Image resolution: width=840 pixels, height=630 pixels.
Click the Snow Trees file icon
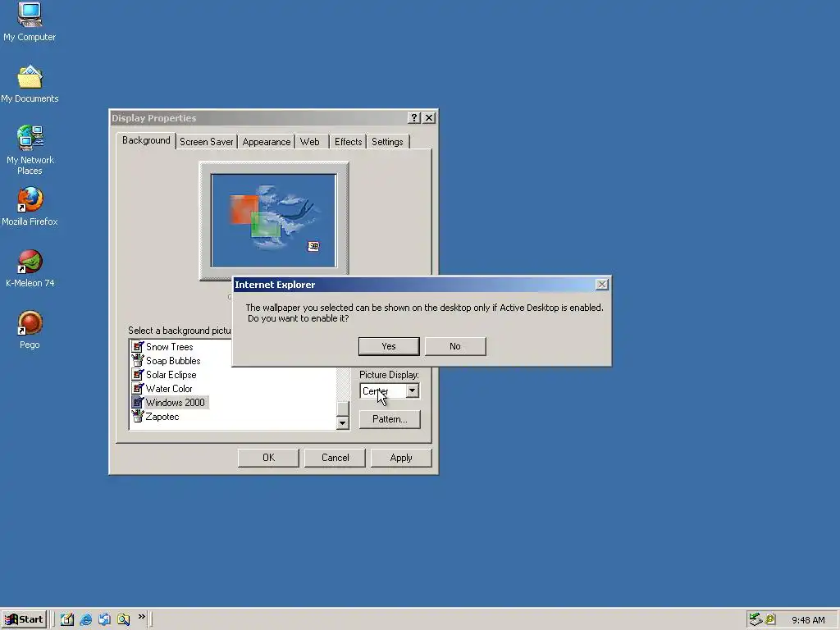[138, 347]
